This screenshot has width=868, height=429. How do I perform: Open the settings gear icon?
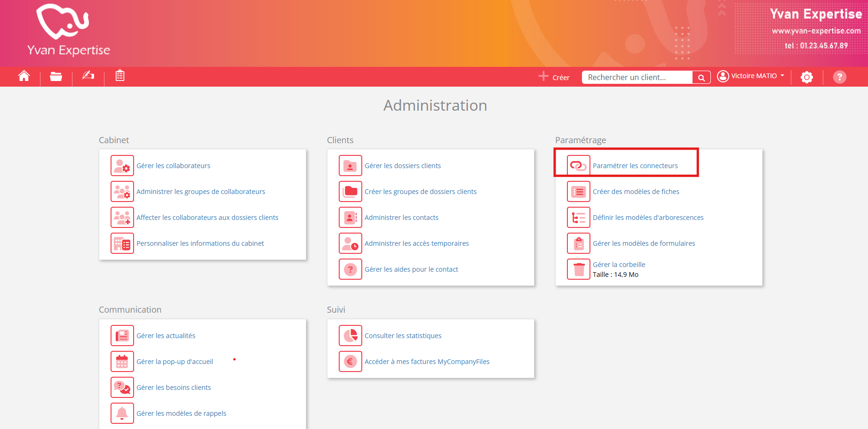(806, 77)
